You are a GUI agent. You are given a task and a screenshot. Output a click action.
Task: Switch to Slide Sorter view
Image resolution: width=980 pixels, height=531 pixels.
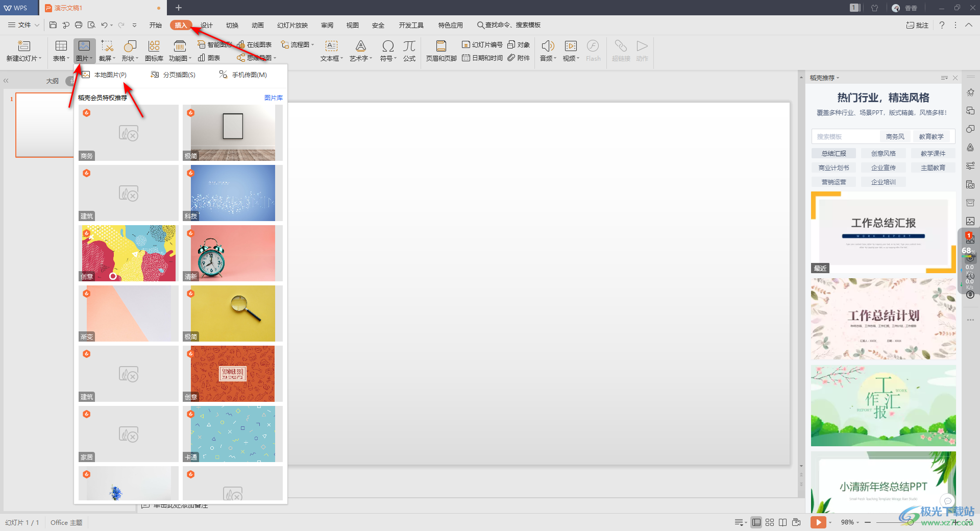click(770, 522)
